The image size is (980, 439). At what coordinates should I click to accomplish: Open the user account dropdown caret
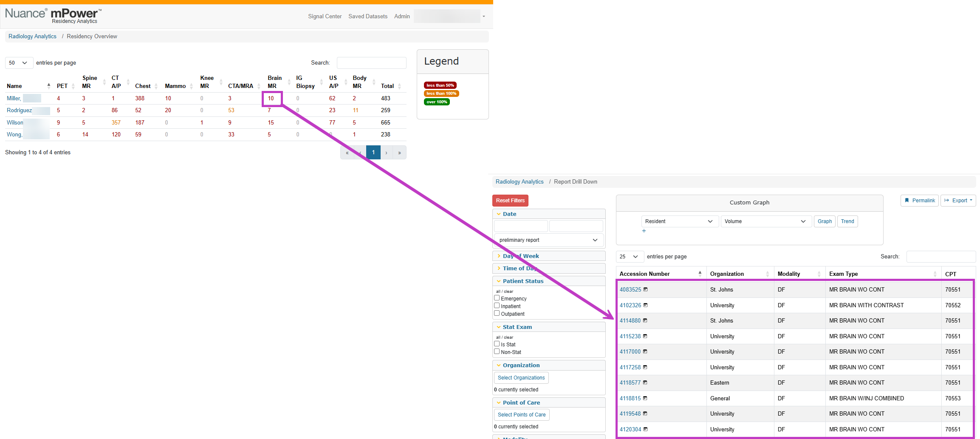[484, 17]
